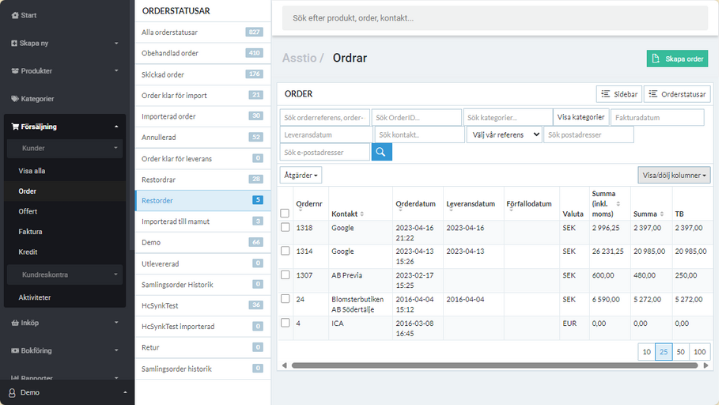Click the Produkter sidebar icon
This screenshot has width=720, height=405.
click(13, 71)
